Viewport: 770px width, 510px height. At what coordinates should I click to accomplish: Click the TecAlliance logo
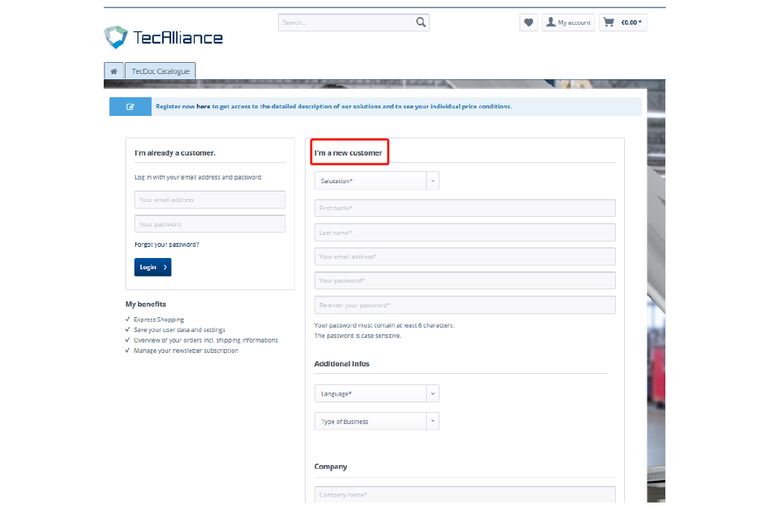[x=163, y=38]
